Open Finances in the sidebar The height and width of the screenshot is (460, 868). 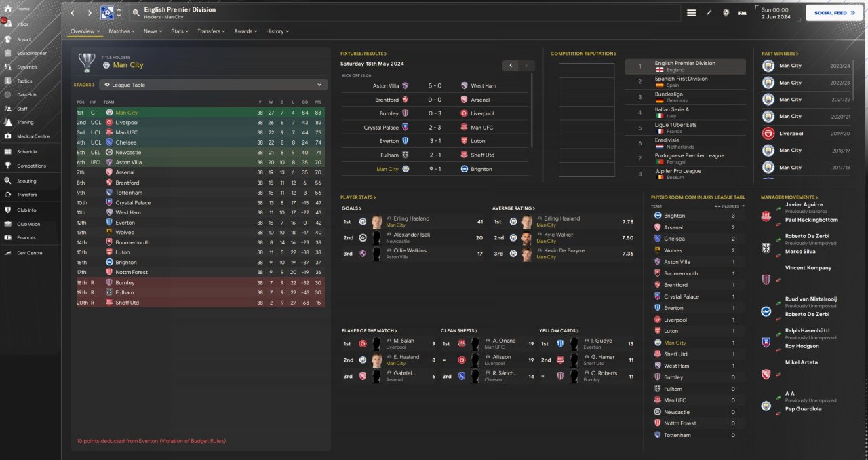[x=26, y=237]
